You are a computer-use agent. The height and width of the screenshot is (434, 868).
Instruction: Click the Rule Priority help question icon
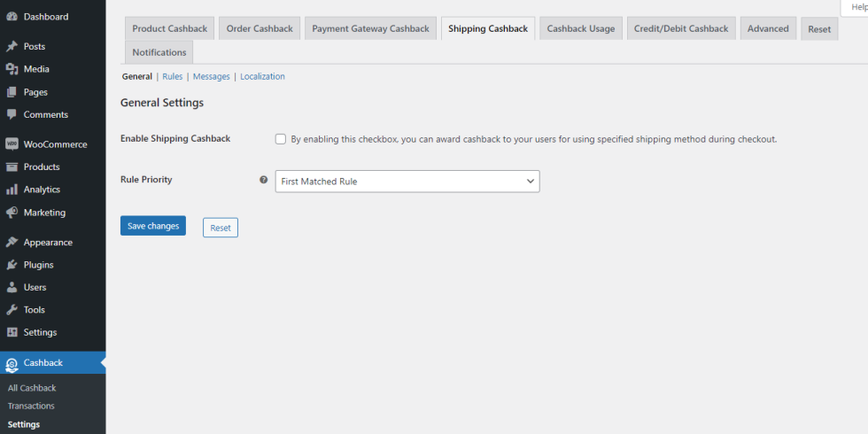(263, 180)
